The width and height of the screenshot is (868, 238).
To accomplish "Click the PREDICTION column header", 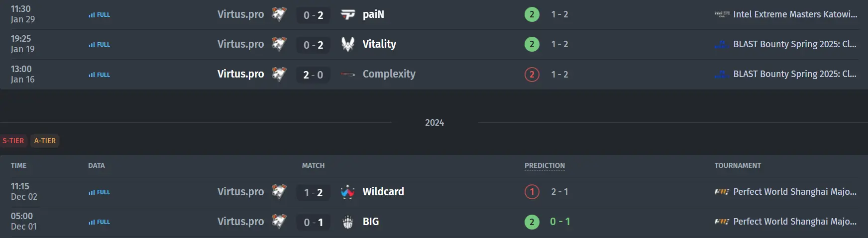I will tap(544, 165).
